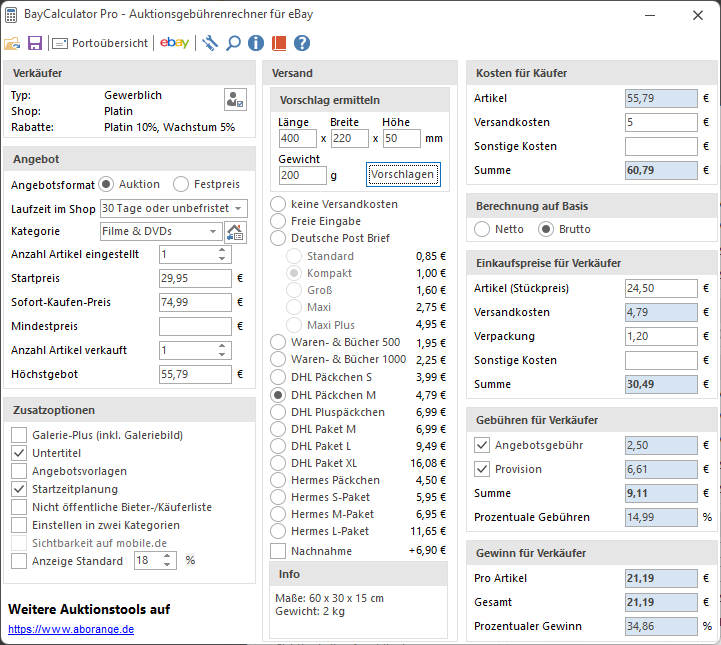Enable Angebotsvorlagen checkbox
This screenshot has height=645, width=721.
pos(19,471)
